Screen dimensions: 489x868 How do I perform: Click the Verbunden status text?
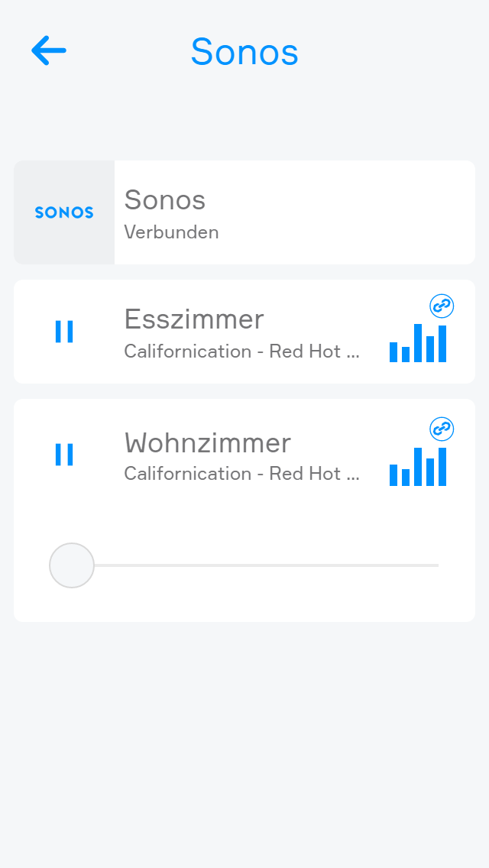click(171, 232)
